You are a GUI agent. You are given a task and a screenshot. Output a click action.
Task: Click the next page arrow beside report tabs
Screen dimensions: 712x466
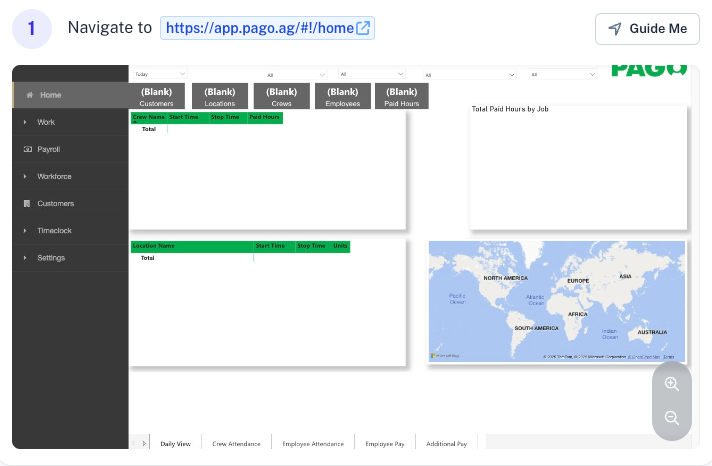[x=144, y=443]
